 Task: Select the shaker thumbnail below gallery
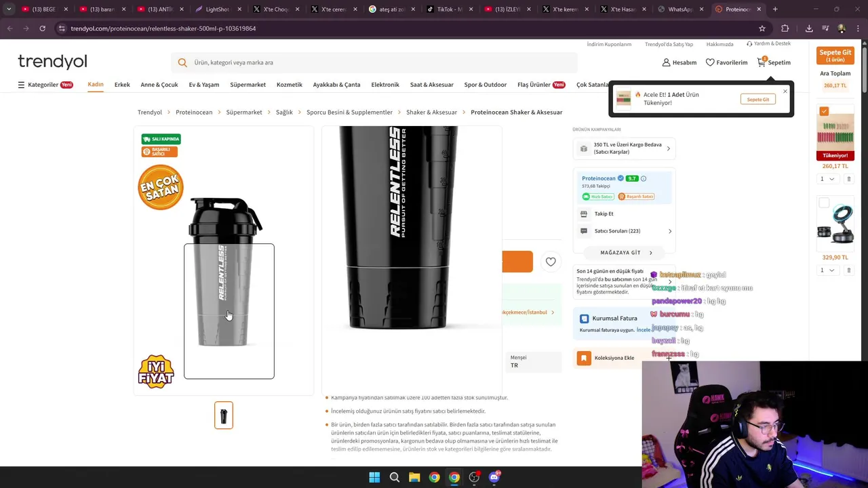tap(224, 415)
